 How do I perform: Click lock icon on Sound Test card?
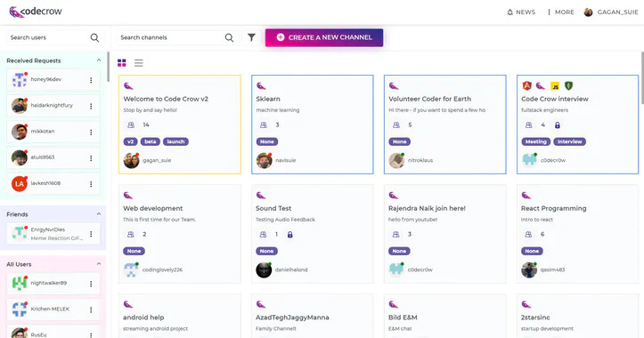pos(290,235)
